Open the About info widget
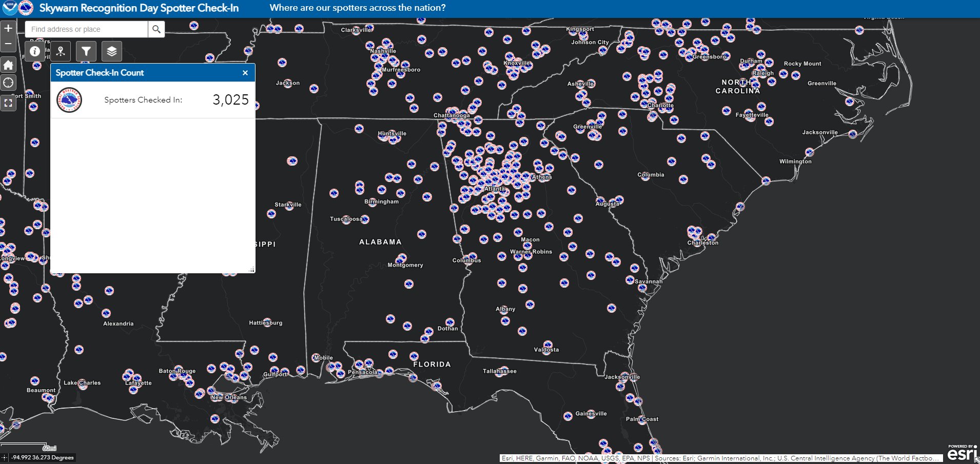This screenshot has width=980, height=464. point(35,51)
